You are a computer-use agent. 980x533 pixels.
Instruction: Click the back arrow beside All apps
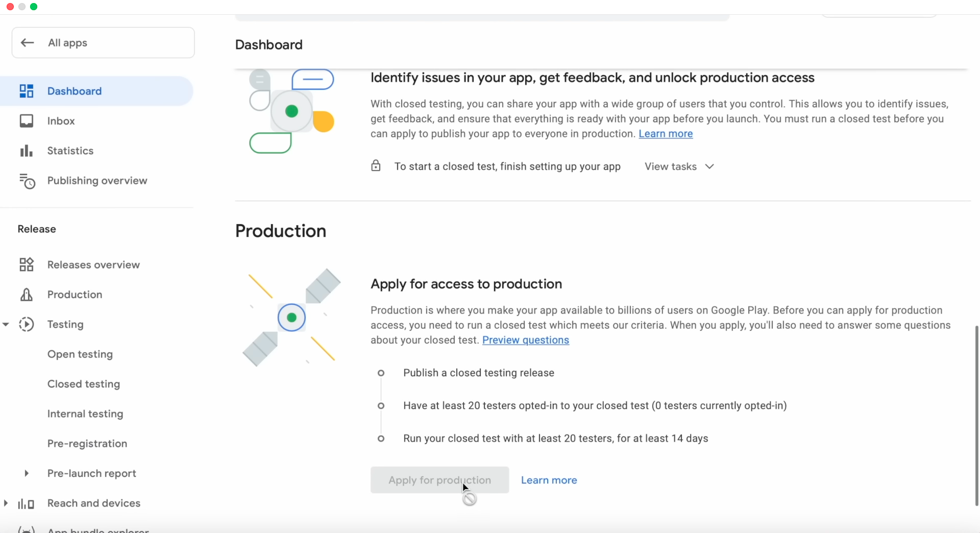tap(28, 43)
